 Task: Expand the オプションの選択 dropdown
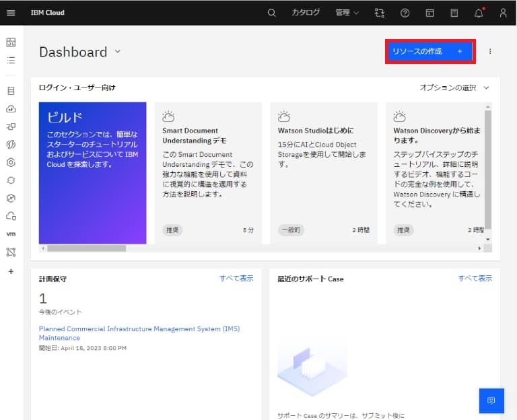pyautogui.click(x=454, y=87)
